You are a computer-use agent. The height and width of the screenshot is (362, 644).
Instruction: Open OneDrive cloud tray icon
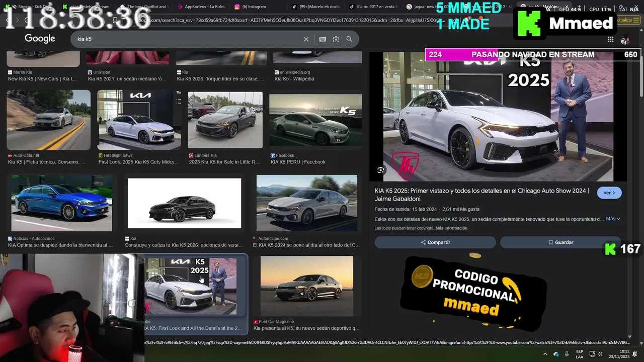556,354
